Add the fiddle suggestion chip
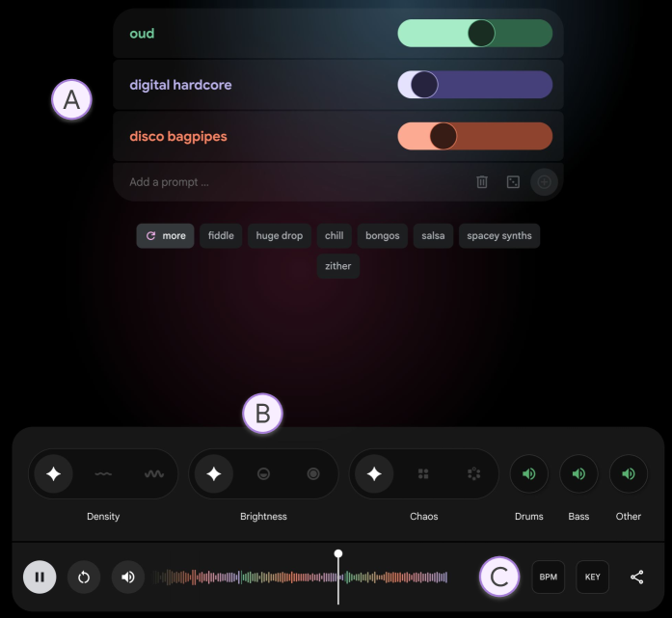672x618 pixels. (x=221, y=235)
